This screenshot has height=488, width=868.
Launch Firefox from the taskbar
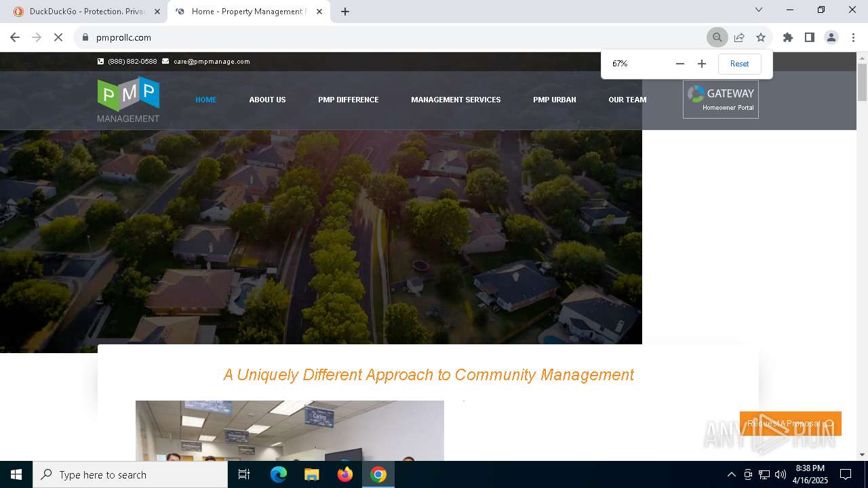pyautogui.click(x=345, y=474)
